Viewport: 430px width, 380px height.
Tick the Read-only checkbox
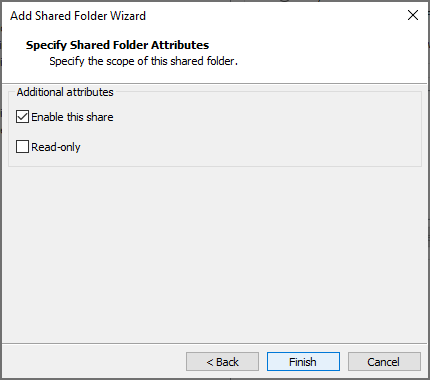(22, 147)
